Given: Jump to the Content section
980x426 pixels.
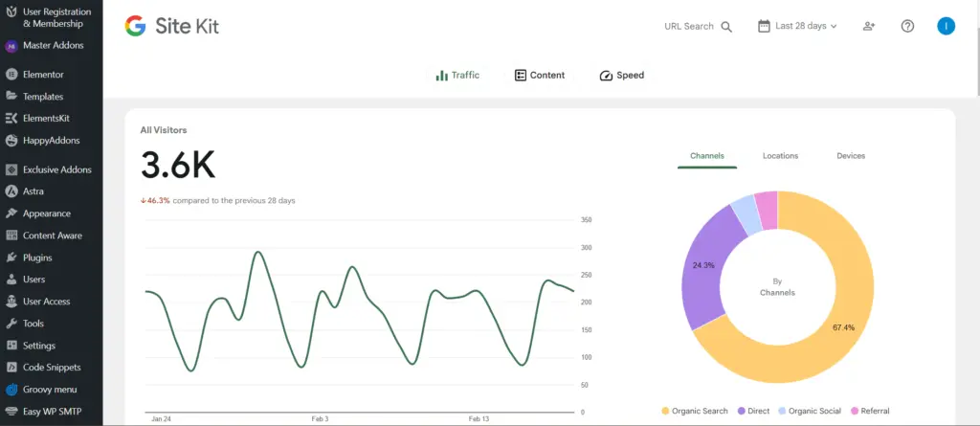Looking at the screenshot, I should click(x=540, y=75).
